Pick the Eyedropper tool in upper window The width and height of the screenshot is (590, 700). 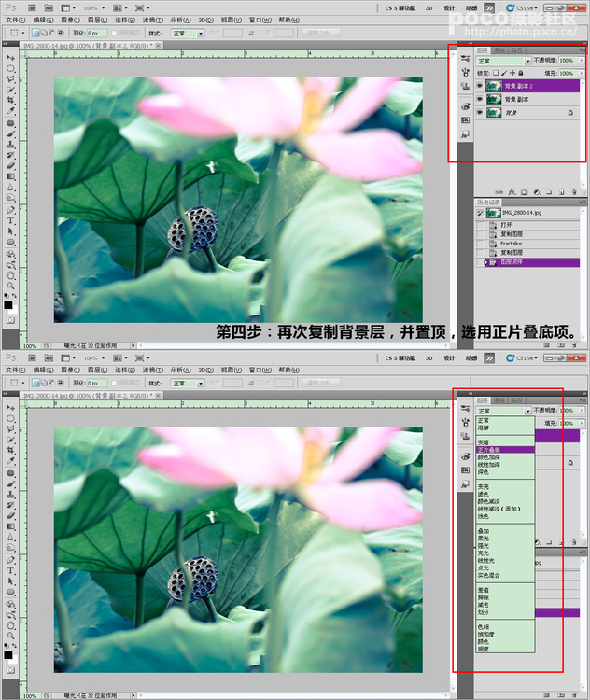click(x=10, y=111)
